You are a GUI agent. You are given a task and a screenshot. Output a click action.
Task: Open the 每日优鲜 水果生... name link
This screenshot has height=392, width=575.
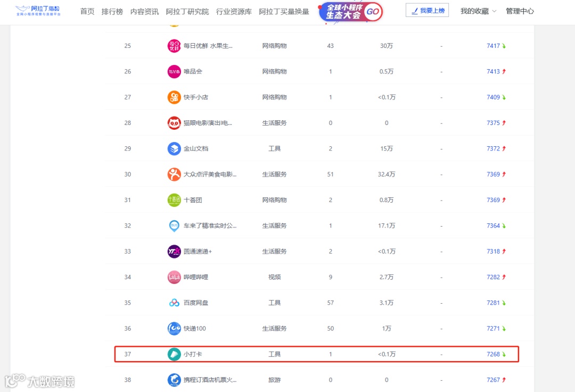click(208, 46)
